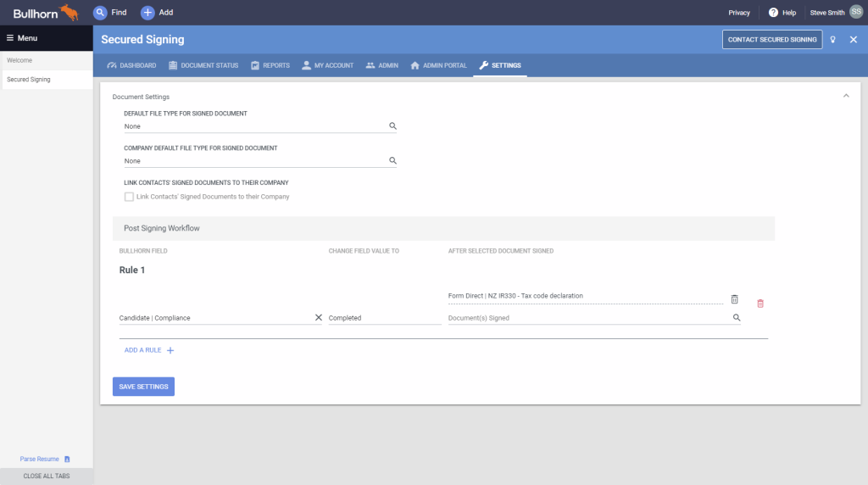Click the lightbulb tips icon
The image size is (868, 485).
[x=832, y=39]
